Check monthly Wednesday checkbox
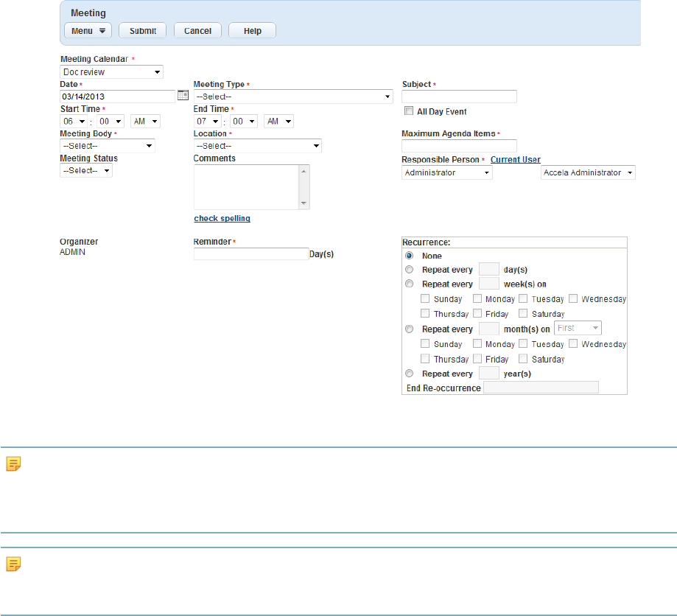The image size is (677, 616). [573, 344]
